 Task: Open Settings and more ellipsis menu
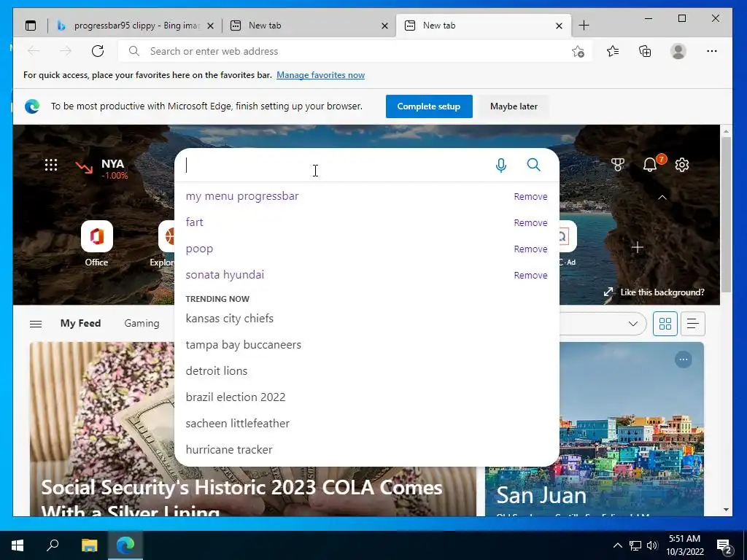tap(712, 51)
